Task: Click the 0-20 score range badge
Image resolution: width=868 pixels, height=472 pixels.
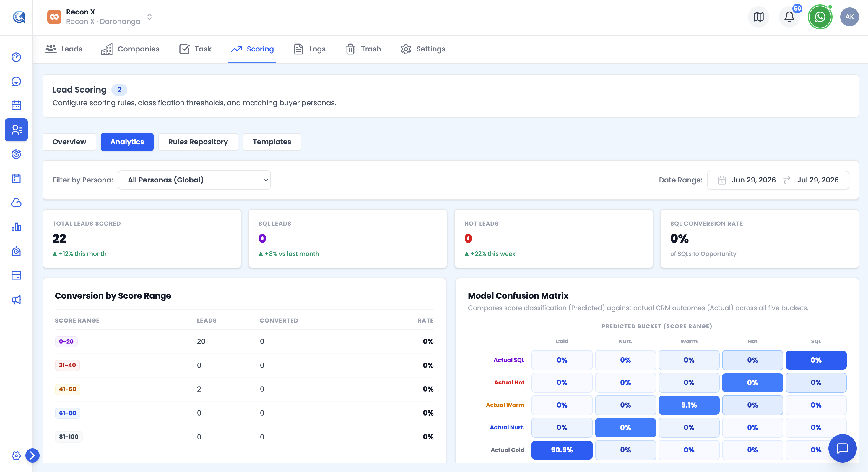Action: pyautogui.click(x=66, y=341)
